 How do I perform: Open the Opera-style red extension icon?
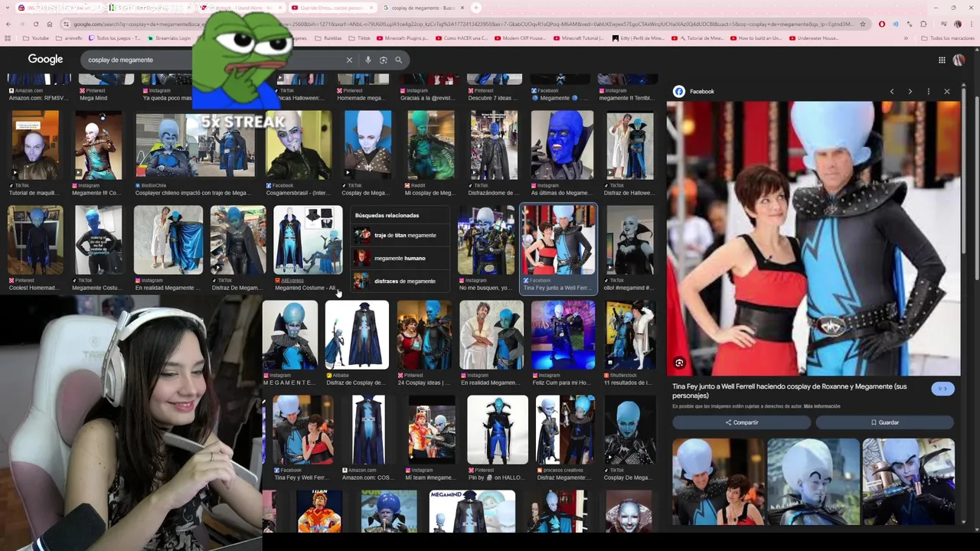pos(881,24)
